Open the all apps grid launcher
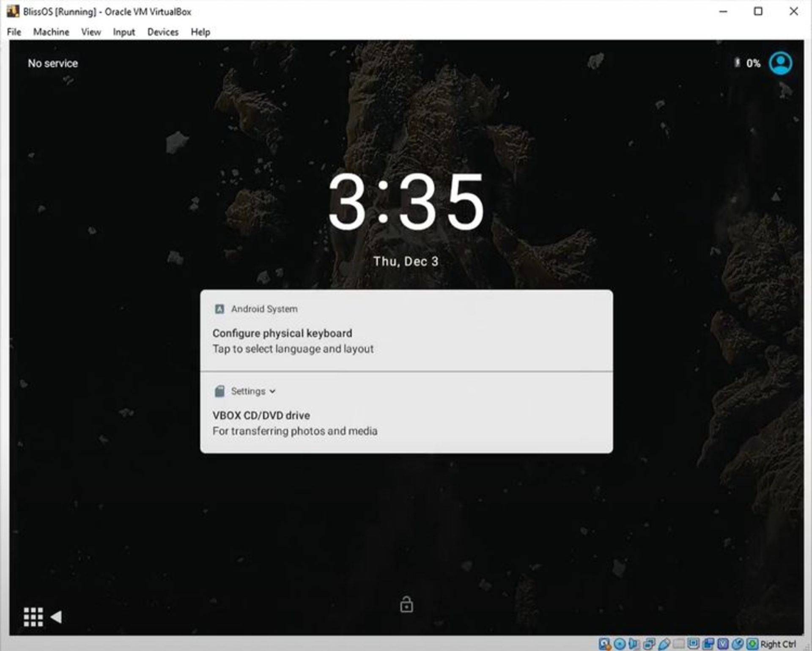812x651 pixels. click(33, 617)
